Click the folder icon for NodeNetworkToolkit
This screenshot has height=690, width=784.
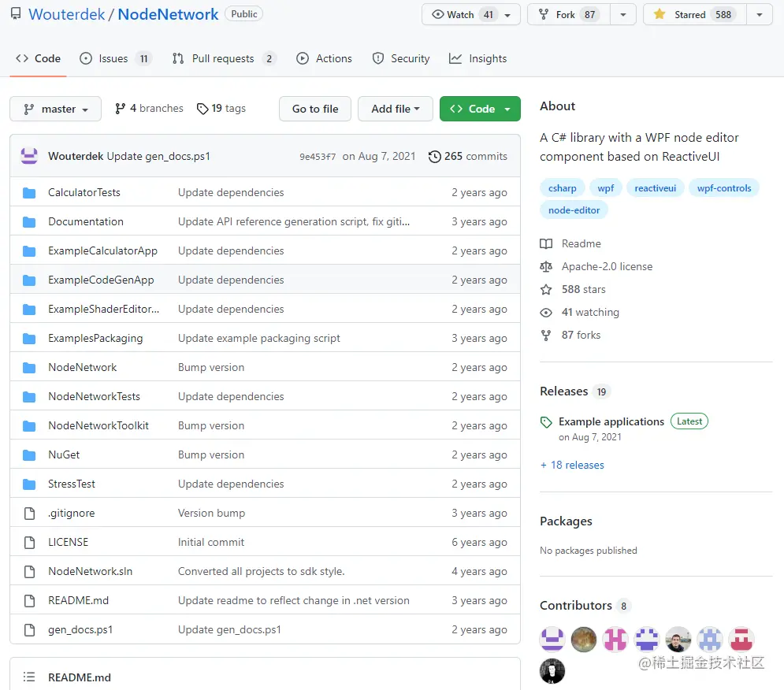point(29,425)
